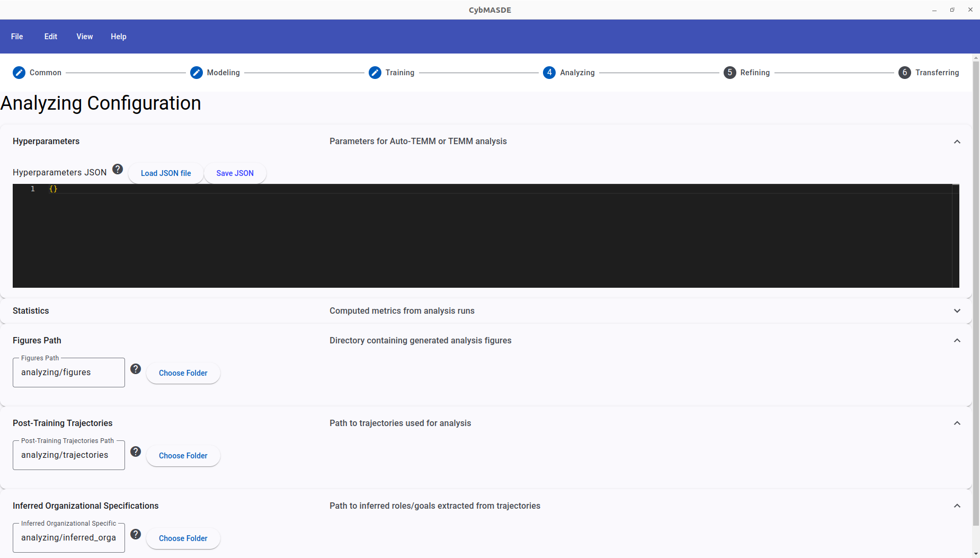Click the Save JSON button

tap(235, 173)
